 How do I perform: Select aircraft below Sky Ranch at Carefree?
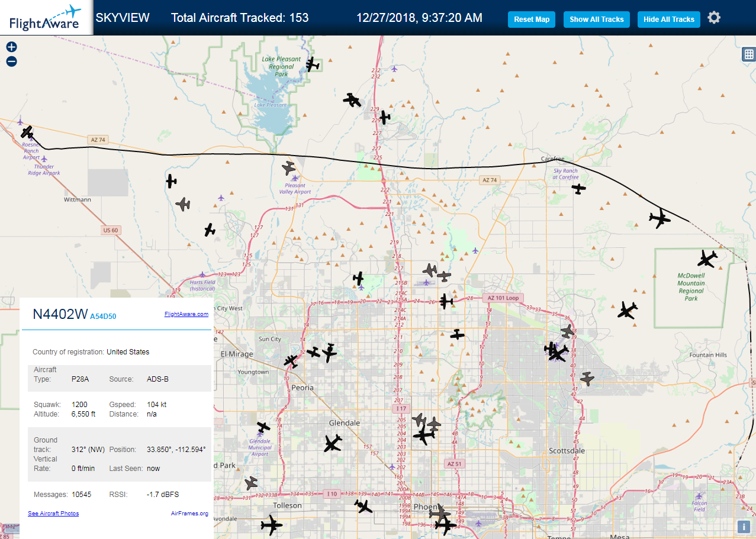tap(578, 189)
